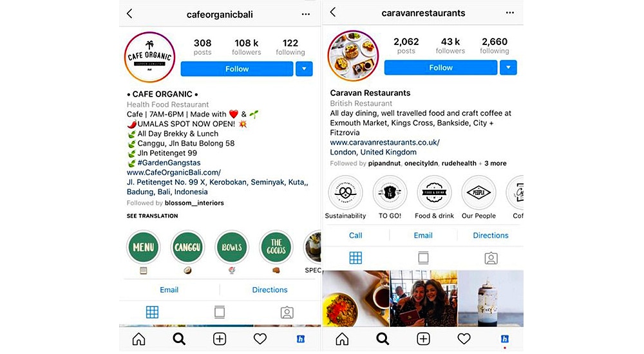Viewport: 644px width, 354px height.
Task: View the Our People highlight
Action: point(478,192)
